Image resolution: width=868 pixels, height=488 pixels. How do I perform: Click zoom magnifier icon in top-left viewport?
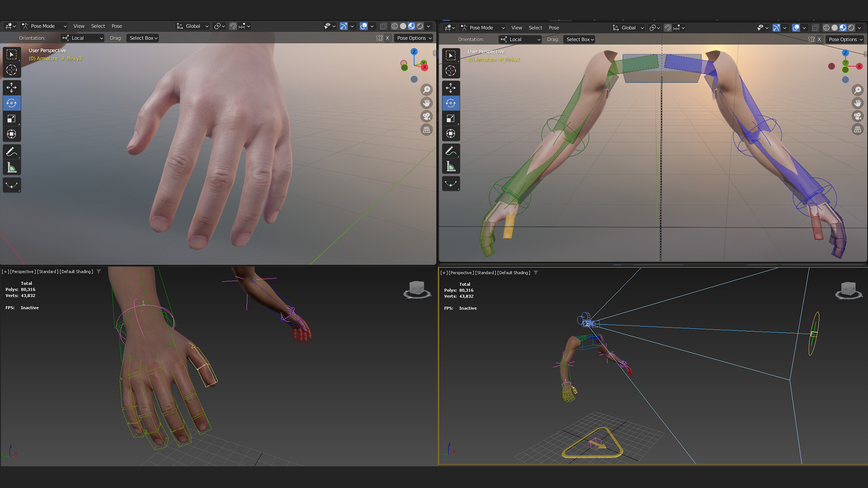(426, 90)
